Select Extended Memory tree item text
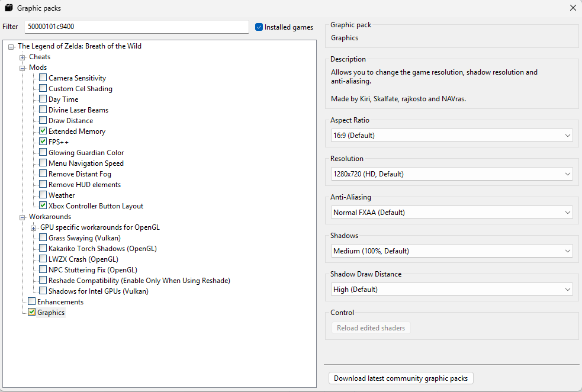This screenshot has width=582, height=392. (77, 131)
